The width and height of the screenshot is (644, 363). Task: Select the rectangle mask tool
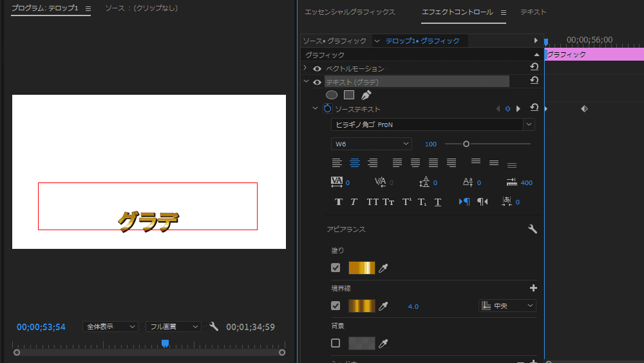click(x=349, y=95)
